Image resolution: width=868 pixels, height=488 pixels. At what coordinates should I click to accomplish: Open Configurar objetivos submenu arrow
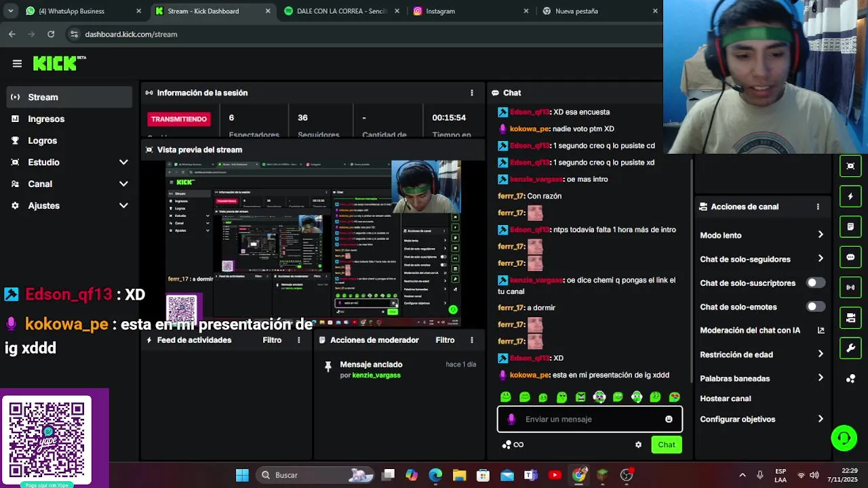(x=821, y=419)
